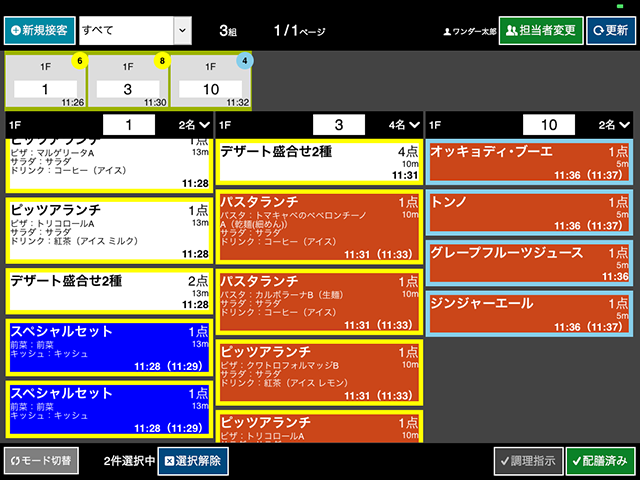640x480 pixels.
Task: Switch to table 1 tab
Action: click(45, 82)
